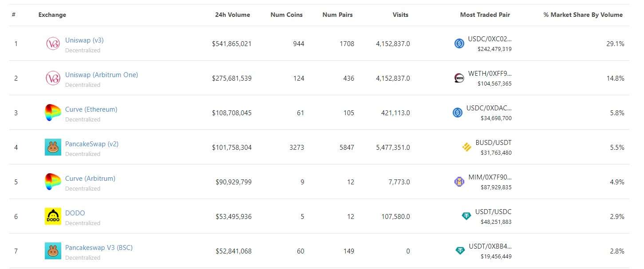Open the Uniswap (Arbitrum One) exchange link

[101, 75]
